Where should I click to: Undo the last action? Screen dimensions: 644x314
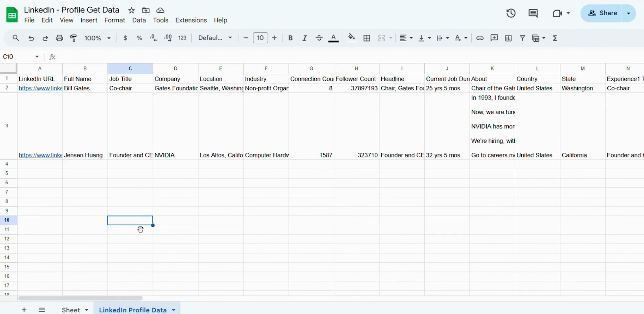31,38
